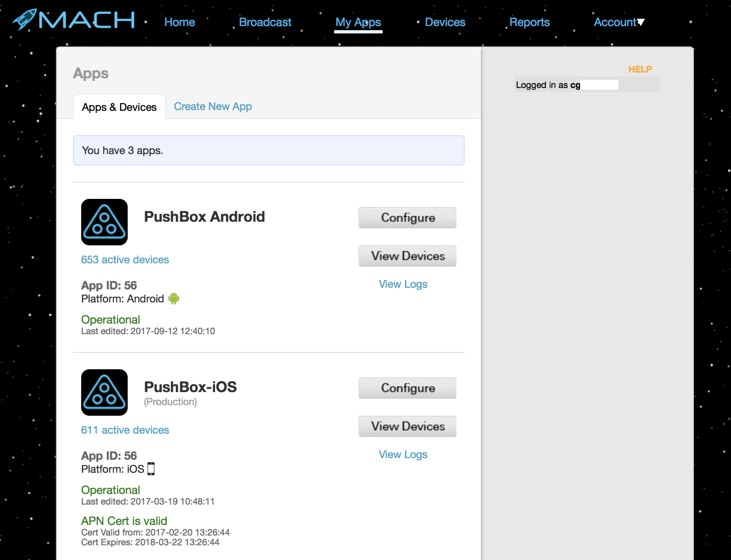
Task: View Devices for PushBox Android
Action: [408, 256]
